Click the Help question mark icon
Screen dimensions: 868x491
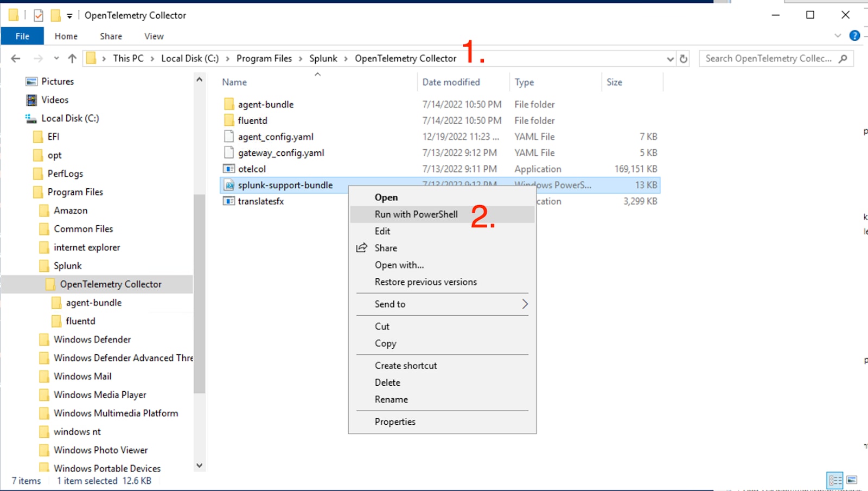(x=854, y=36)
